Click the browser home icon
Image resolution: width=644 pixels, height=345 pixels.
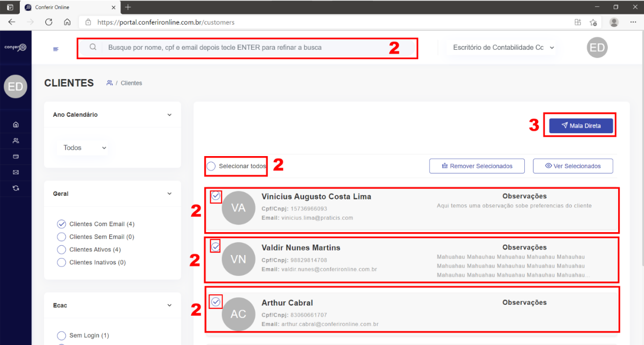pyautogui.click(x=67, y=22)
